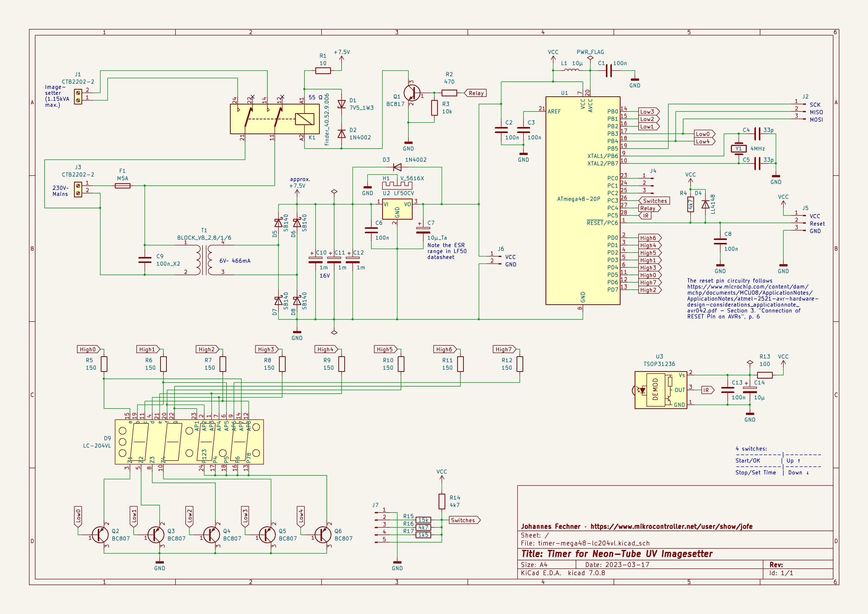Select the D8 SB140 Schottky diode
The height and width of the screenshot is (614, 868).
297,301
